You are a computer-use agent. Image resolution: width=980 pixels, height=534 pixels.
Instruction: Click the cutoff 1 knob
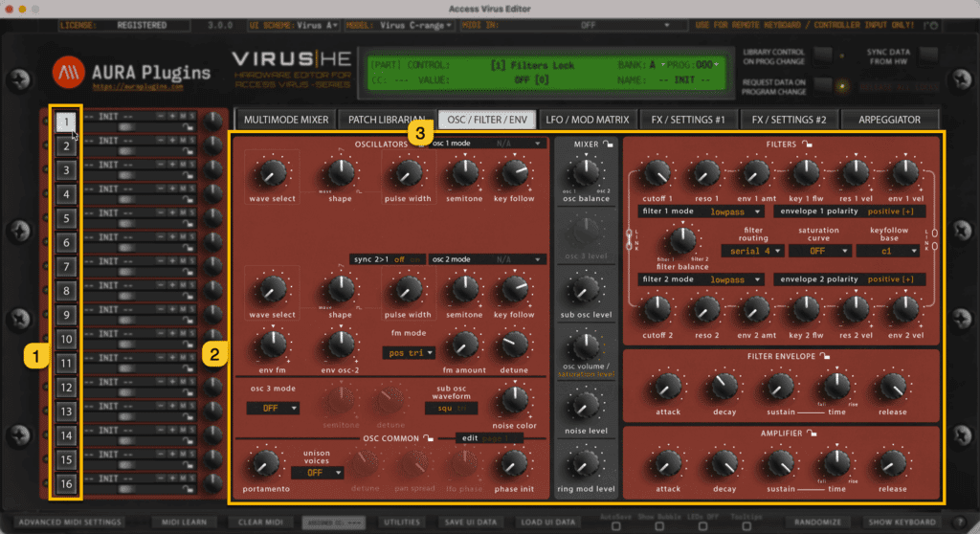pos(657,174)
